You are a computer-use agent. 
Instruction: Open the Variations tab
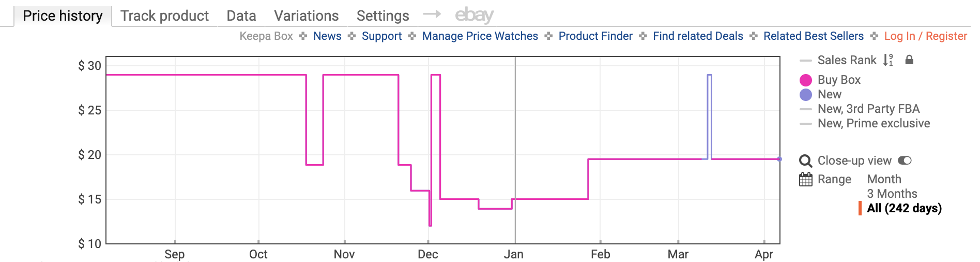(x=306, y=16)
